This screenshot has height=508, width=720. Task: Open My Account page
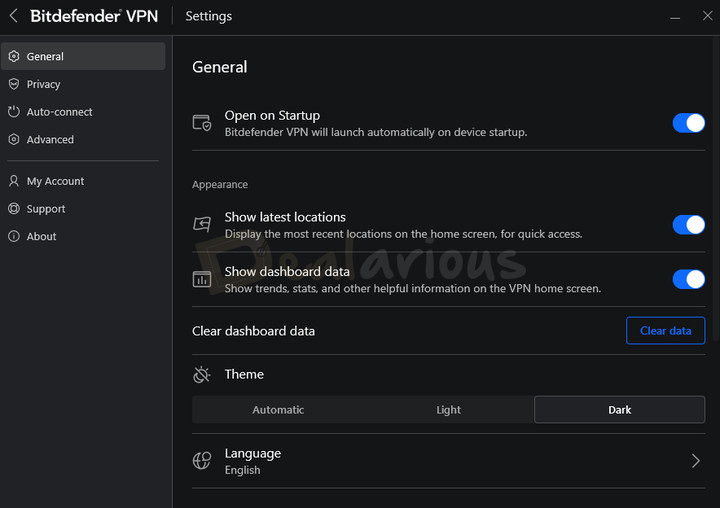point(83,181)
